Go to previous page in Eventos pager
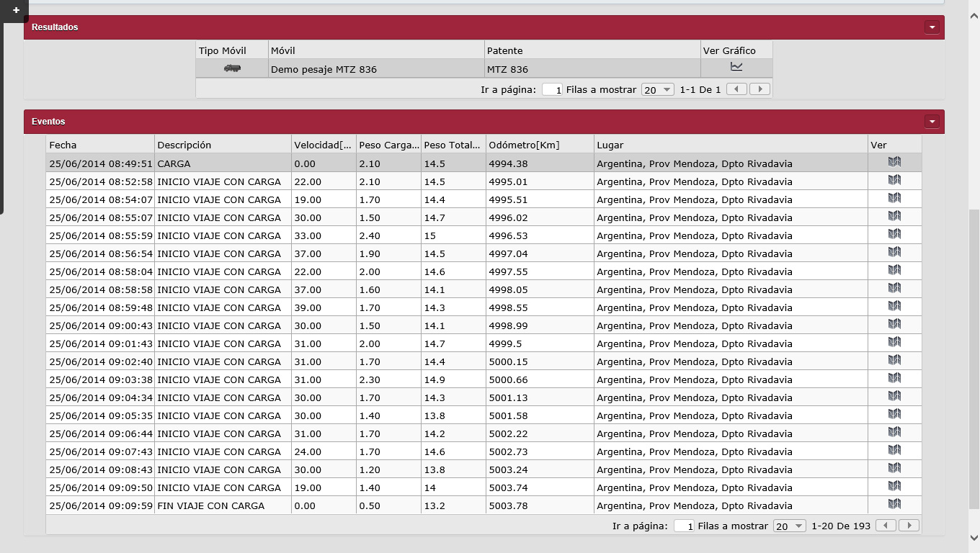980x553 pixels. point(886,526)
